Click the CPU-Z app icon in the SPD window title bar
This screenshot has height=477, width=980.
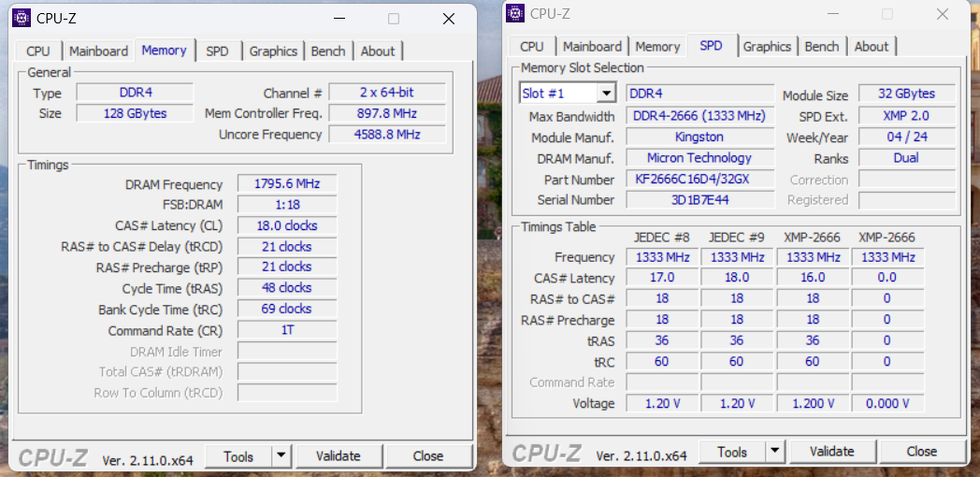tap(515, 13)
